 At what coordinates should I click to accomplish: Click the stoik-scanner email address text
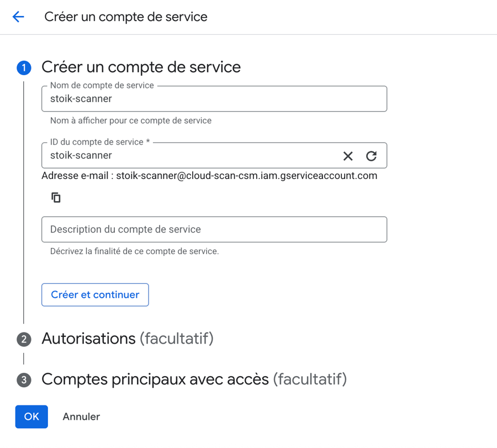(246, 176)
